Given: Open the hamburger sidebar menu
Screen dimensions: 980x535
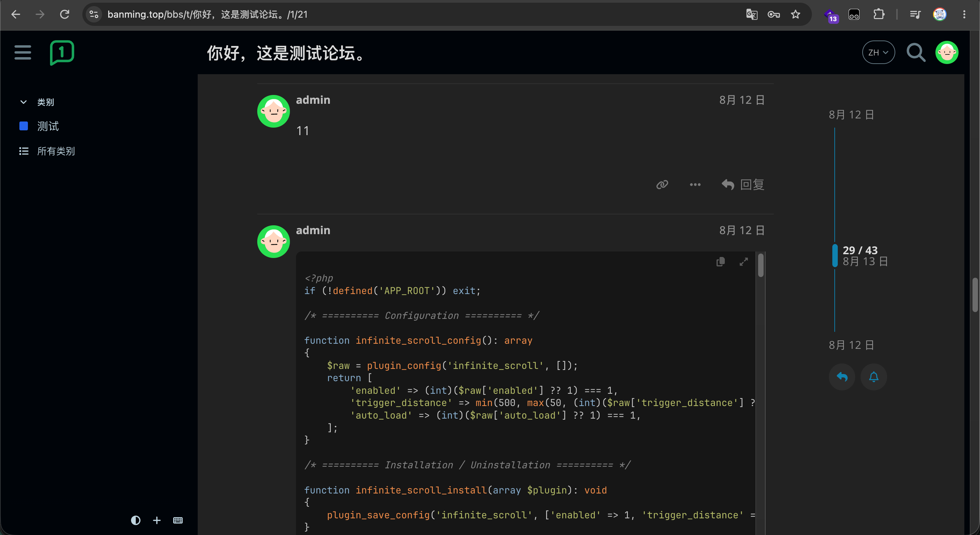Looking at the screenshot, I should click(x=23, y=52).
